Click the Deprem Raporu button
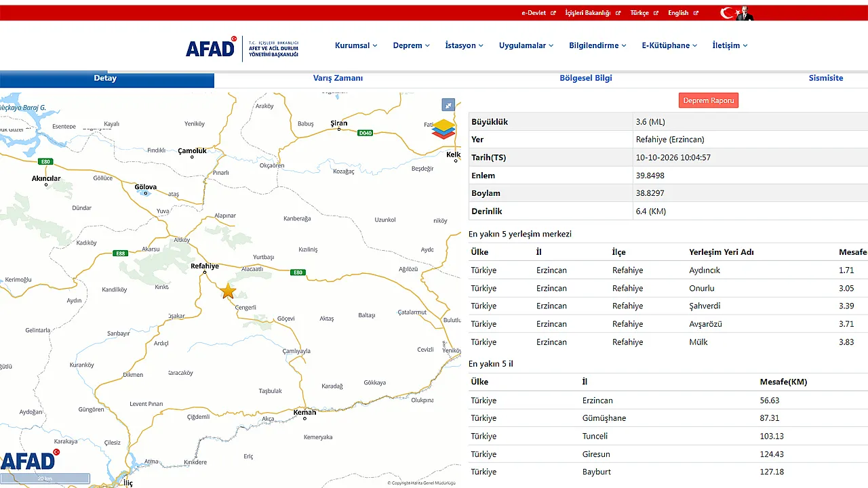868x488 pixels. (x=709, y=100)
